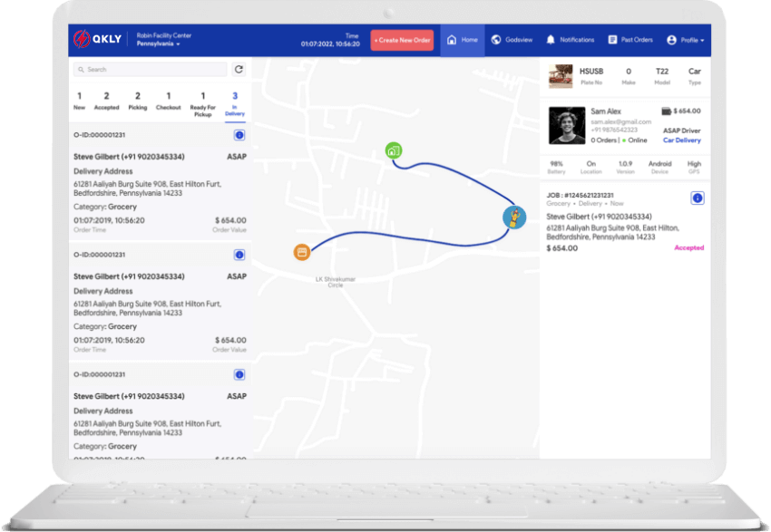This screenshot has height=532, width=771.
Task: Click the Robin Facility Center title
Action: (164, 35)
